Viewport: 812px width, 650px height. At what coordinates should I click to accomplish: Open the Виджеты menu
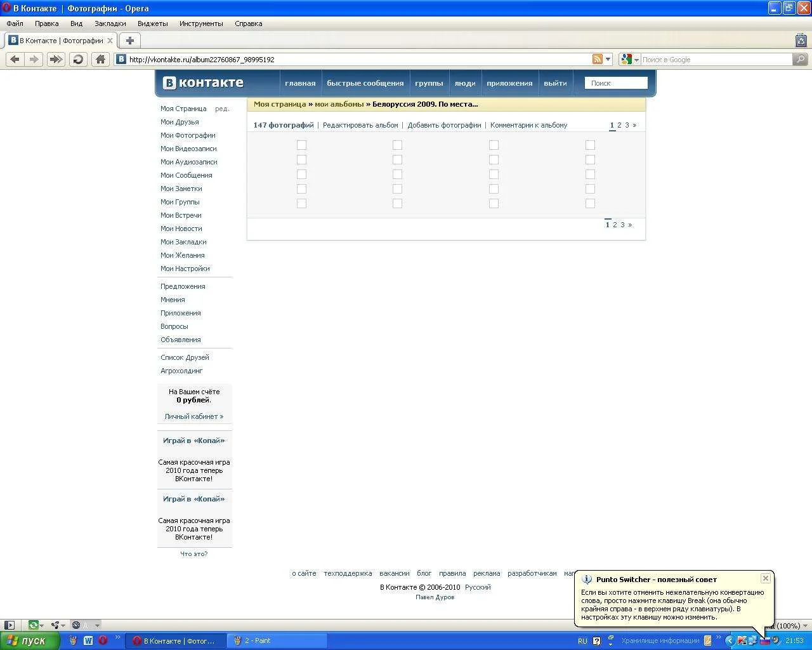[x=152, y=23]
